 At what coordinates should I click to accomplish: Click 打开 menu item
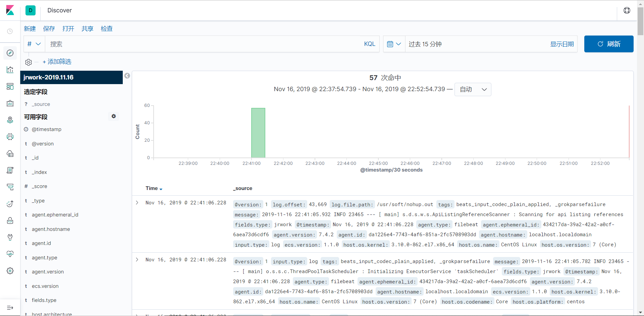tap(68, 29)
